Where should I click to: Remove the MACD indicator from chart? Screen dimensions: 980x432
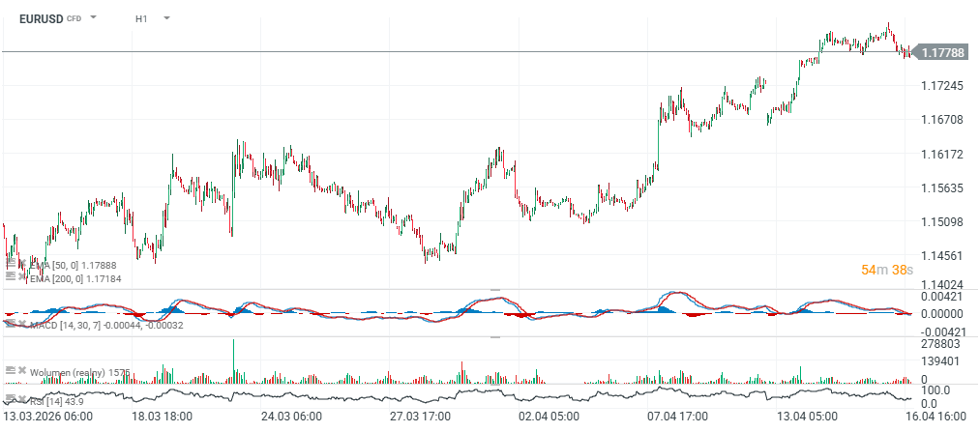(21, 324)
